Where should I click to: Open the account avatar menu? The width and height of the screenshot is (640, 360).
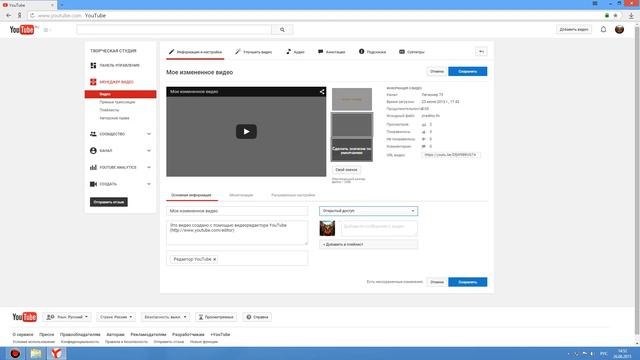point(619,29)
